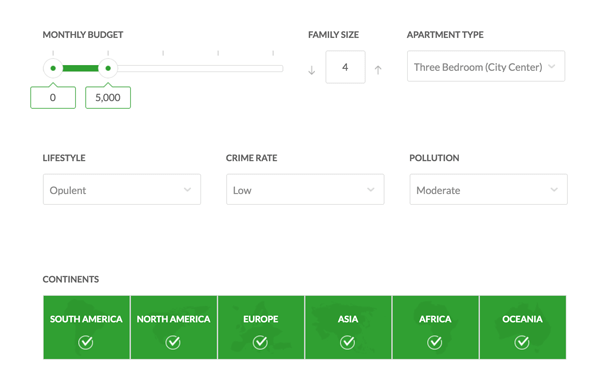Toggle the Europe continent tile
The image size is (600, 383).
point(261,327)
